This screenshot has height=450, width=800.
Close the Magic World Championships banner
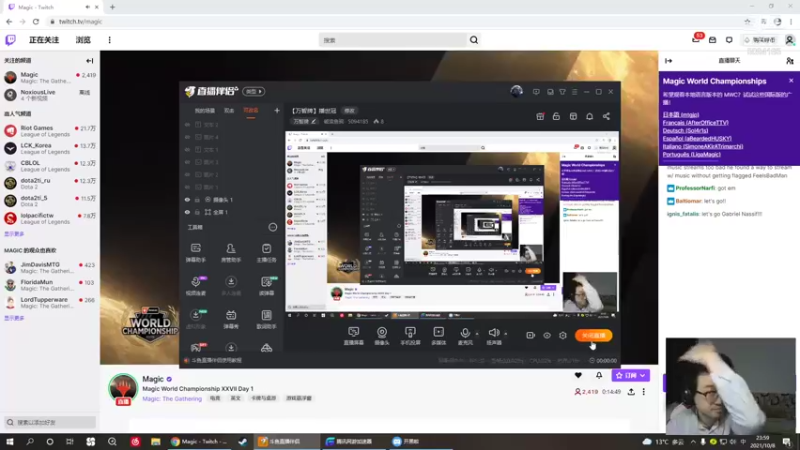tap(791, 81)
